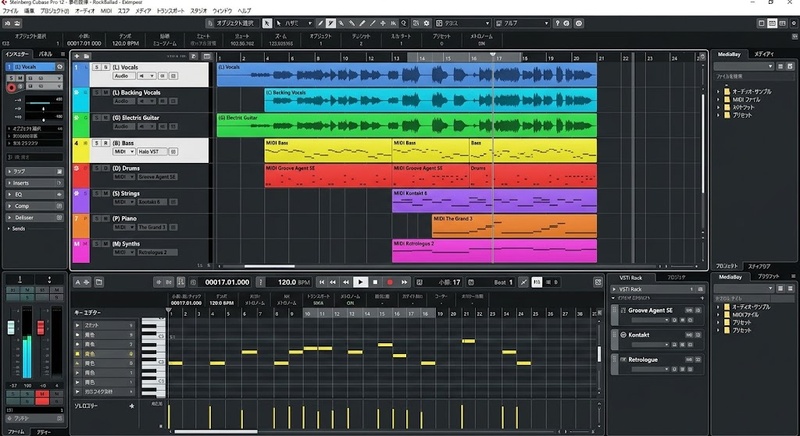Image resolution: width=800 pixels, height=436 pixels.
Task: Mute the (S) Strings track
Action: tap(106, 193)
